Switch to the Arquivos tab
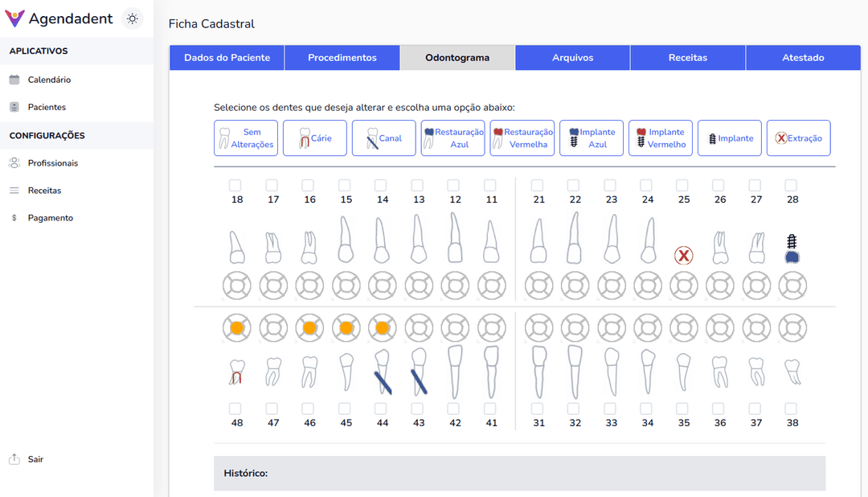This screenshot has height=497, width=868. click(x=572, y=57)
